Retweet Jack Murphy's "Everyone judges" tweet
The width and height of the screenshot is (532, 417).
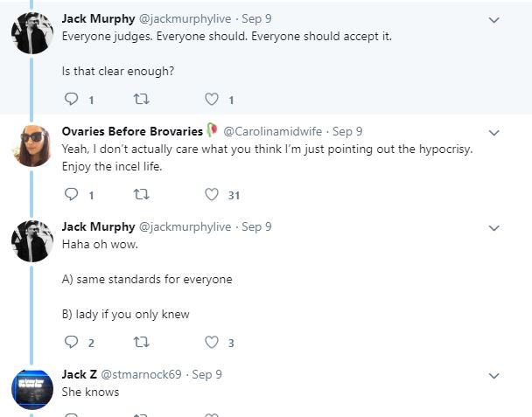[x=141, y=99]
